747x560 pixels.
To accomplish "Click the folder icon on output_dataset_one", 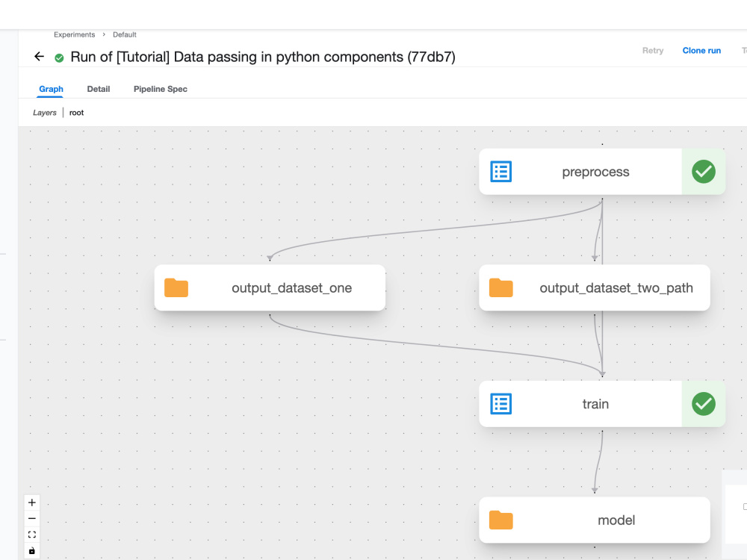I will pos(176,287).
